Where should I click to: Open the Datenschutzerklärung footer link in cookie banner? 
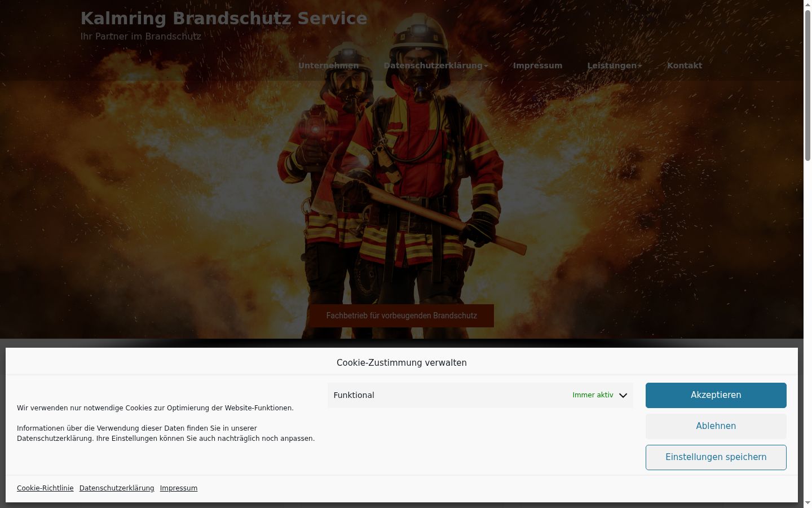point(117,488)
